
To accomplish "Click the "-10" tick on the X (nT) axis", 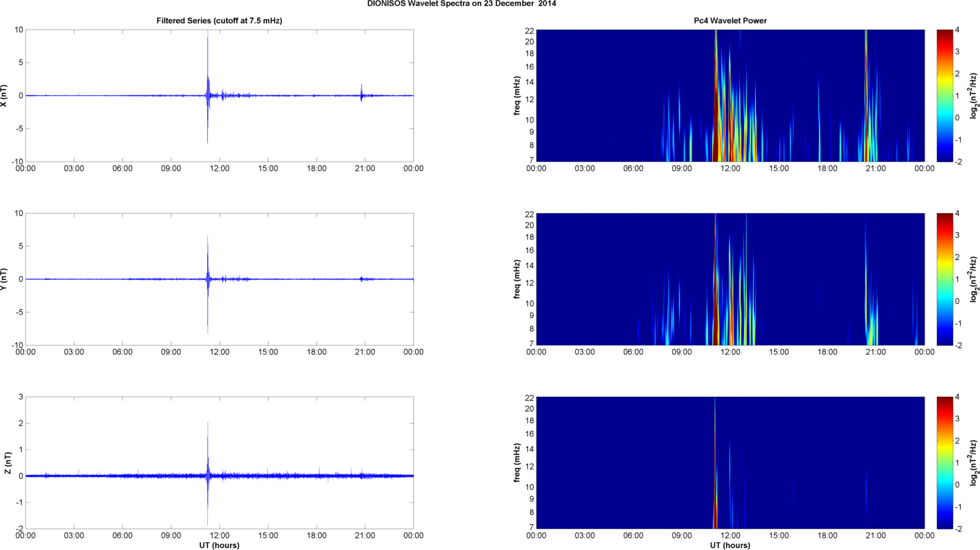I will pyautogui.click(x=17, y=162).
